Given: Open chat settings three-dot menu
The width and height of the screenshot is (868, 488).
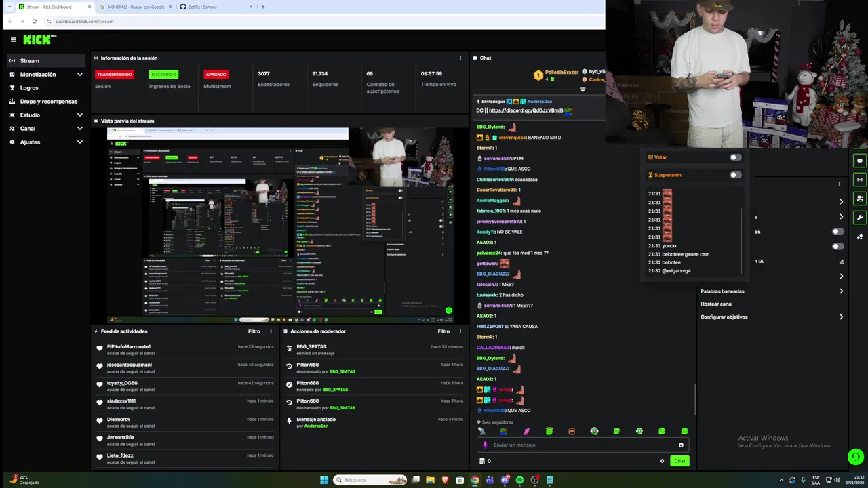Looking at the screenshot, I should (x=840, y=184).
